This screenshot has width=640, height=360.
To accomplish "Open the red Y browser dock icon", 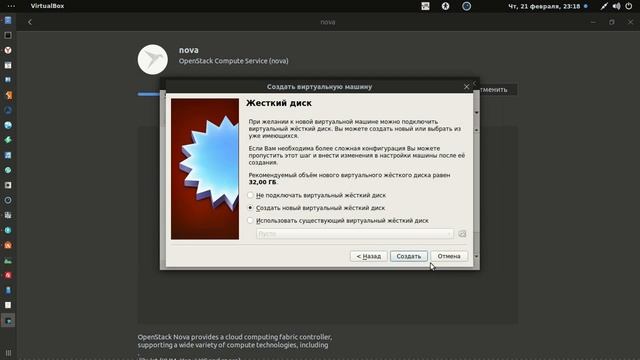I will click(x=8, y=50).
